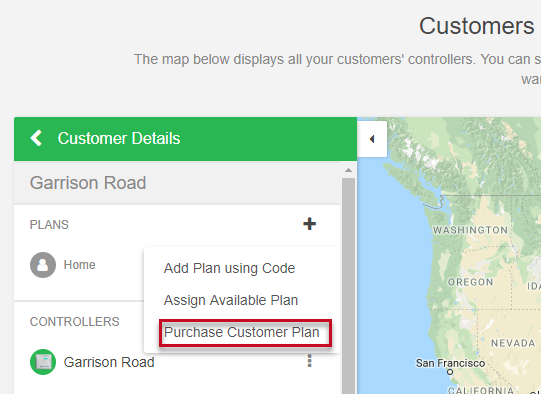Click the green Garrison Road controller icon
Screen dimensions: 541x394
43,362
